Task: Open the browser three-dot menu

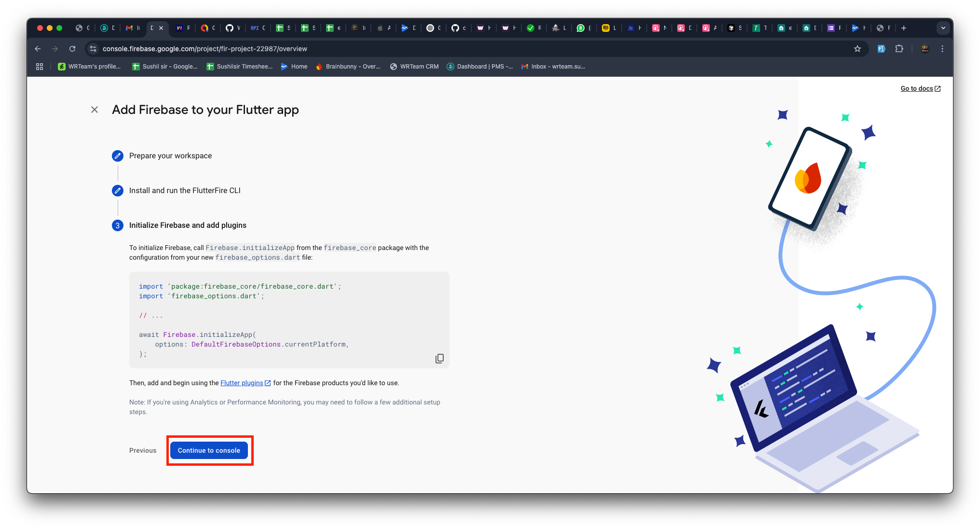Action: click(942, 48)
